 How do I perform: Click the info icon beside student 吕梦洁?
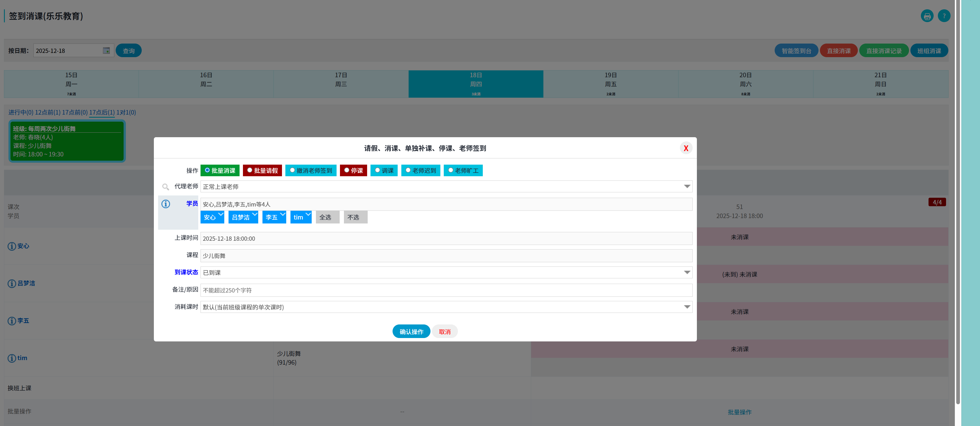[x=12, y=283]
